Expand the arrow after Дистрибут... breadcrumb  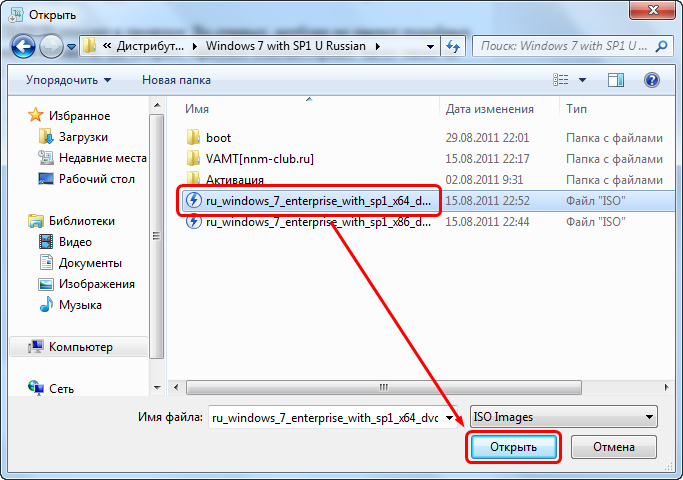click(195, 46)
